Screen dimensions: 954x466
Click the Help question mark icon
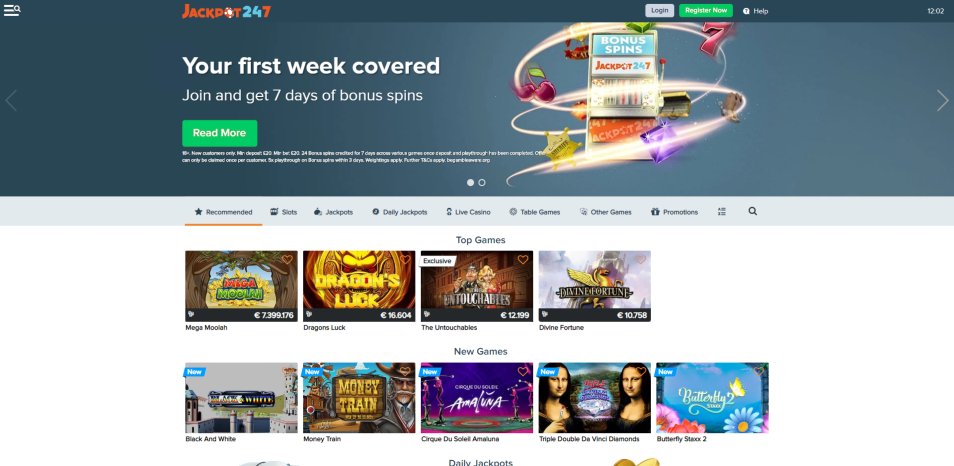pyautogui.click(x=747, y=11)
